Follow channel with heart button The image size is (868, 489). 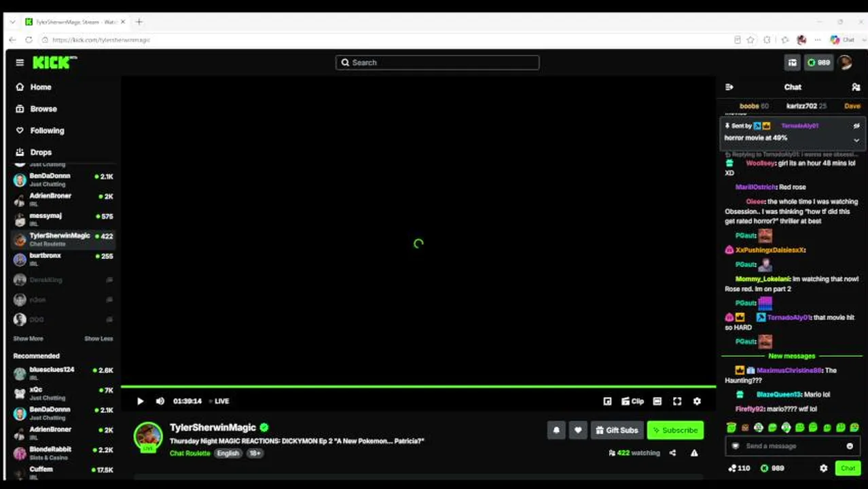578,430
